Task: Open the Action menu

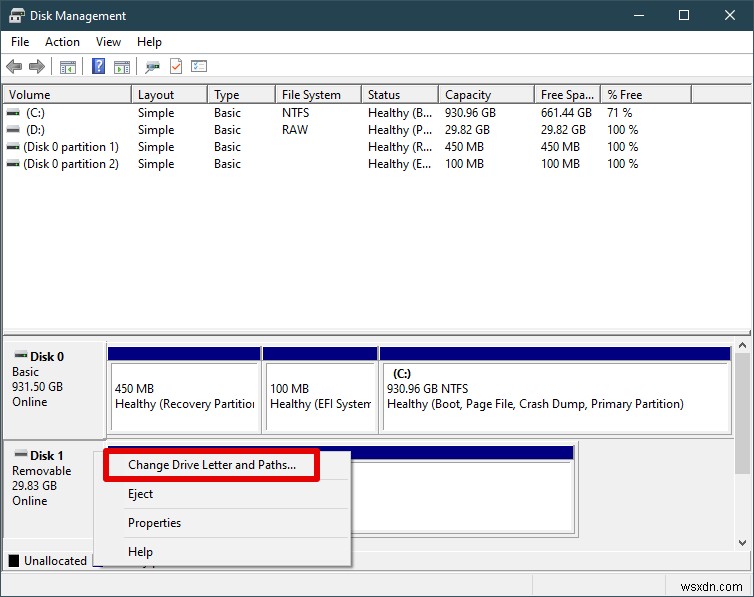Action: (62, 42)
